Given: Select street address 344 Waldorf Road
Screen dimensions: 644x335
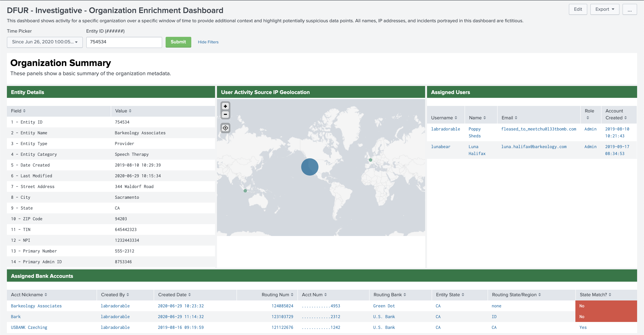Looking at the screenshot, I should (x=134, y=187).
